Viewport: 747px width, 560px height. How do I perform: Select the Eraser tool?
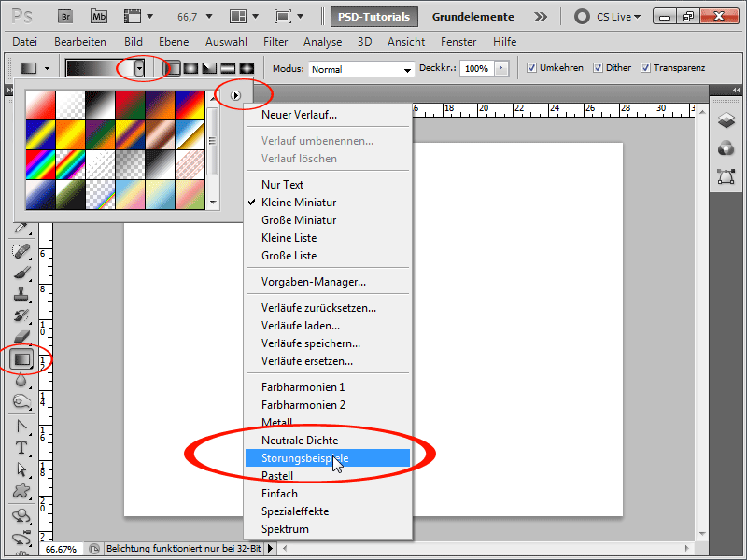click(21, 337)
